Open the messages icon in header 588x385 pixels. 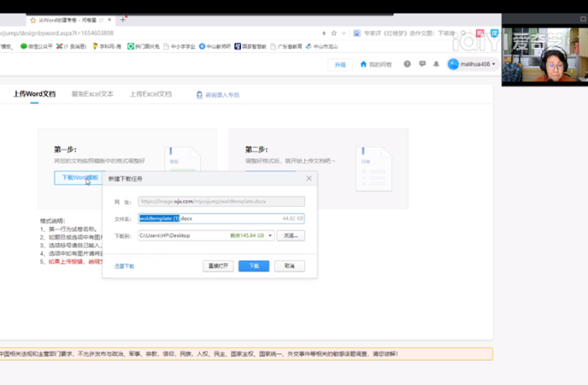pos(422,64)
